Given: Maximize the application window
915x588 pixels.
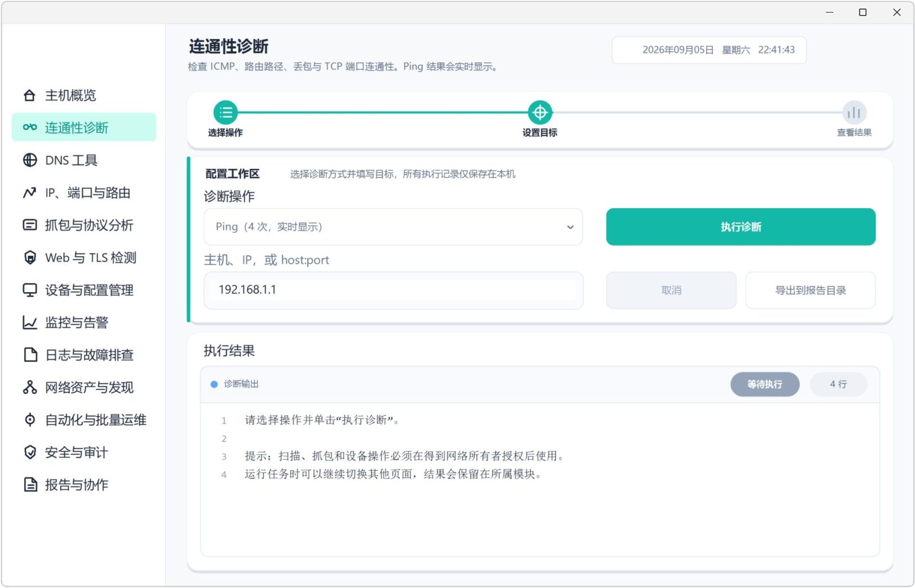Looking at the screenshot, I should pos(863,12).
